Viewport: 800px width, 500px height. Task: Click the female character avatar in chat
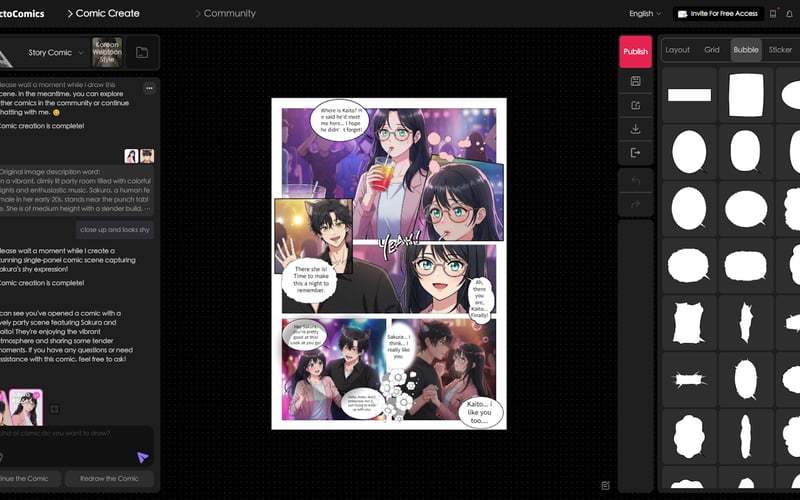click(131, 156)
